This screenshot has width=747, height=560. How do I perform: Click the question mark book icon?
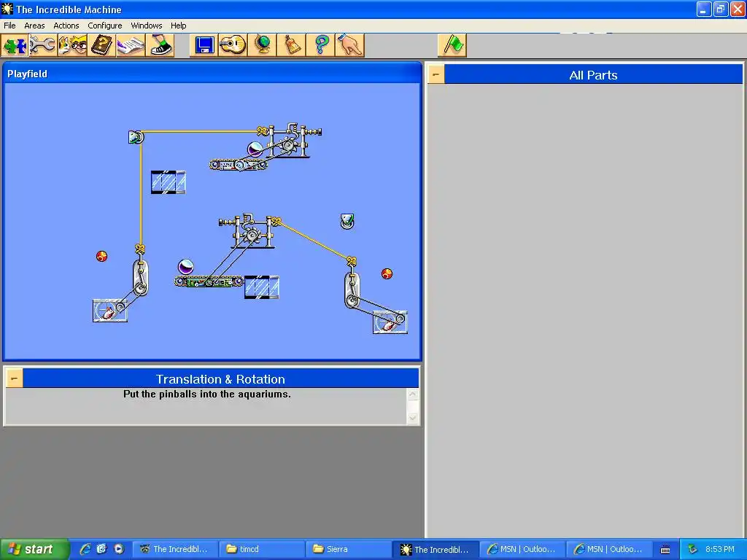(101, 46)
